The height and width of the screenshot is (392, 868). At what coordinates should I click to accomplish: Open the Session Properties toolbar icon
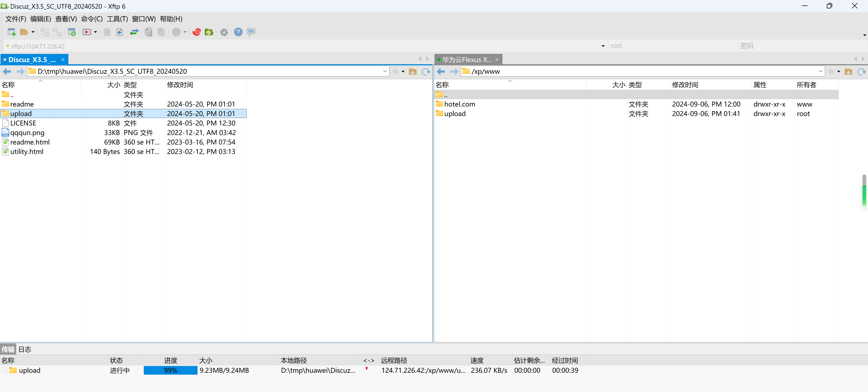click(72, 32)
